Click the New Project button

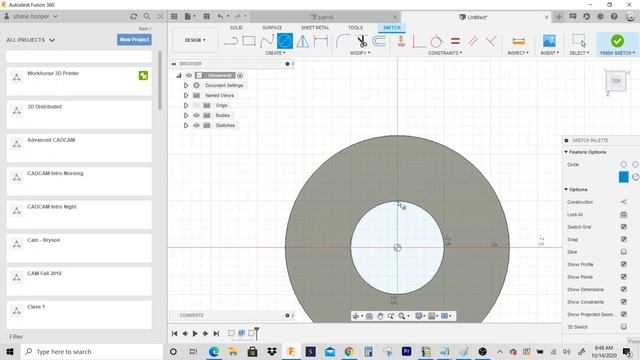point(134,40)
